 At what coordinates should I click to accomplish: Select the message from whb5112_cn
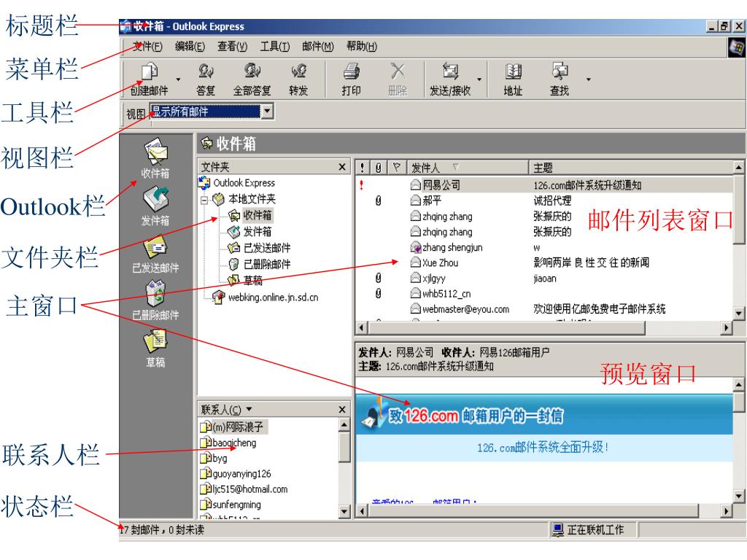[544, 294]
